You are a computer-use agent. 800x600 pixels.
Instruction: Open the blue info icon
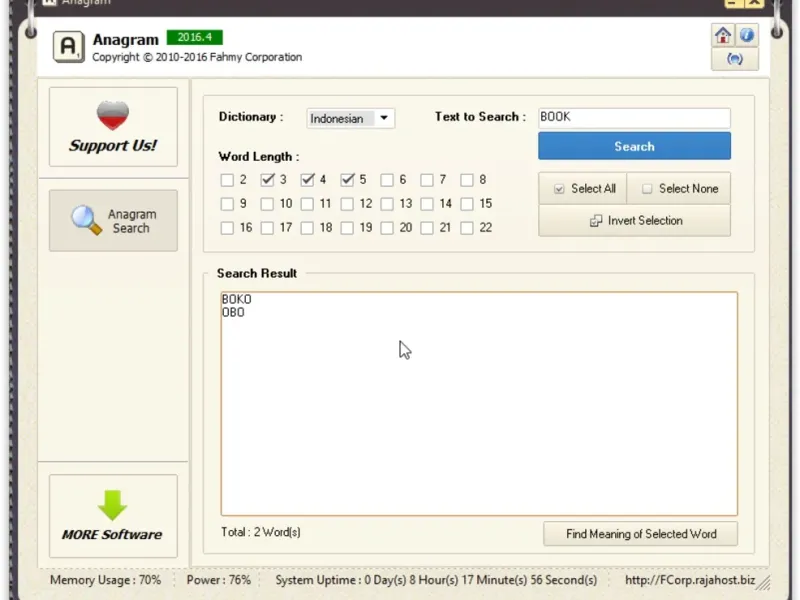tap(746, 35)
